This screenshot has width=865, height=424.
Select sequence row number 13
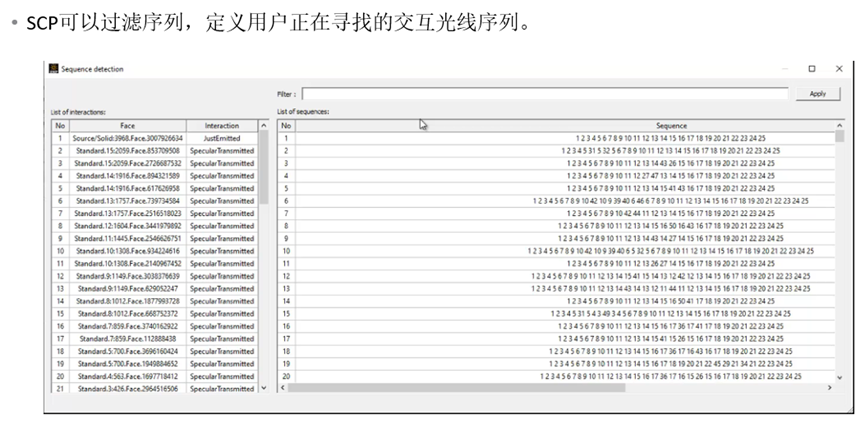coord(556,289)
